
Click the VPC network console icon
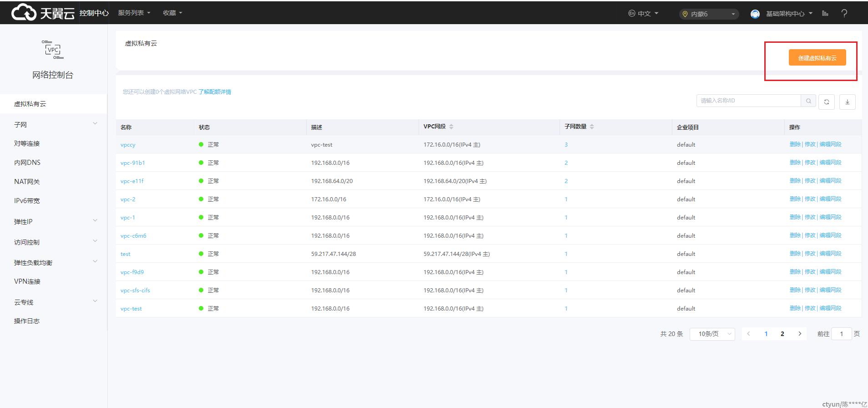53,50
